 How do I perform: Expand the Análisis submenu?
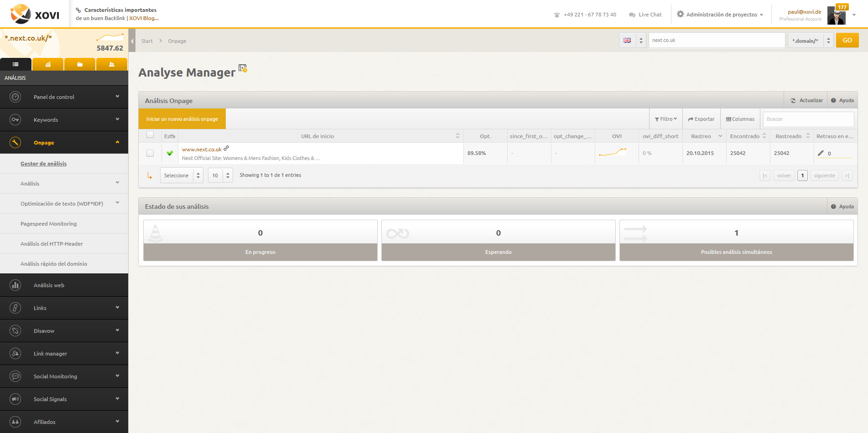click(x=117, y=183)
